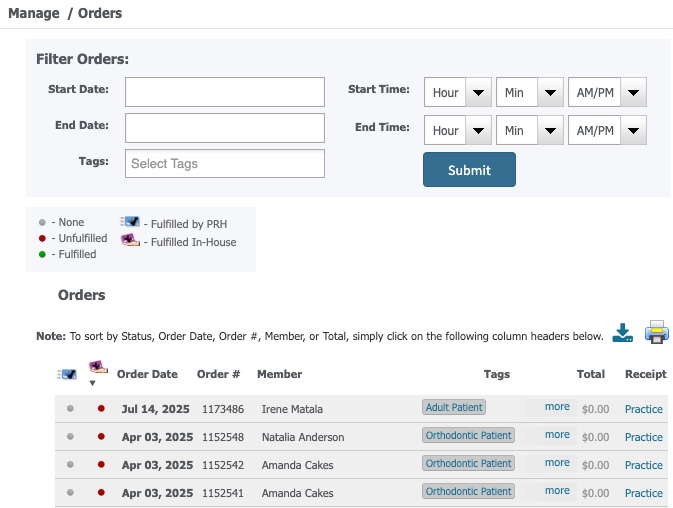673x508 pixels.
Task: Click the Receipt column header
Action: (646, 374)
